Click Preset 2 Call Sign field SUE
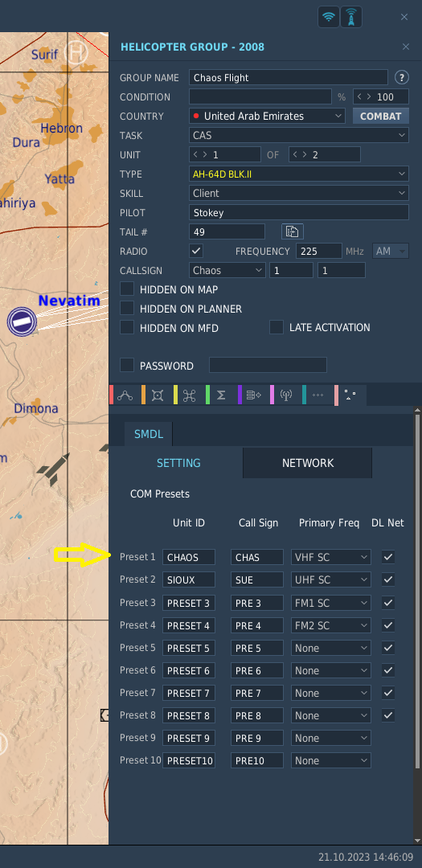 click(x=257, y=579)
